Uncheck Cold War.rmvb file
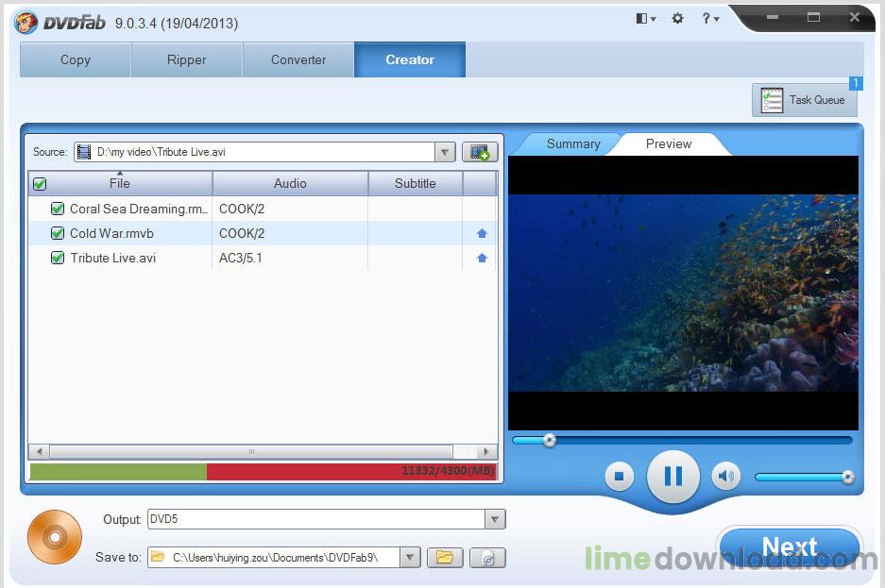 coord(57,233)
